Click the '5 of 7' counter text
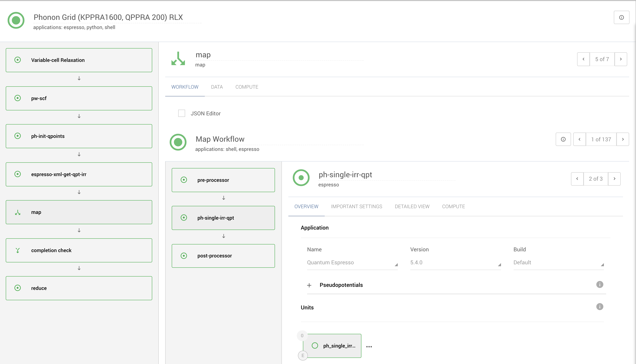The width and height of the screenshot is (636, 364). click(602, 59)
